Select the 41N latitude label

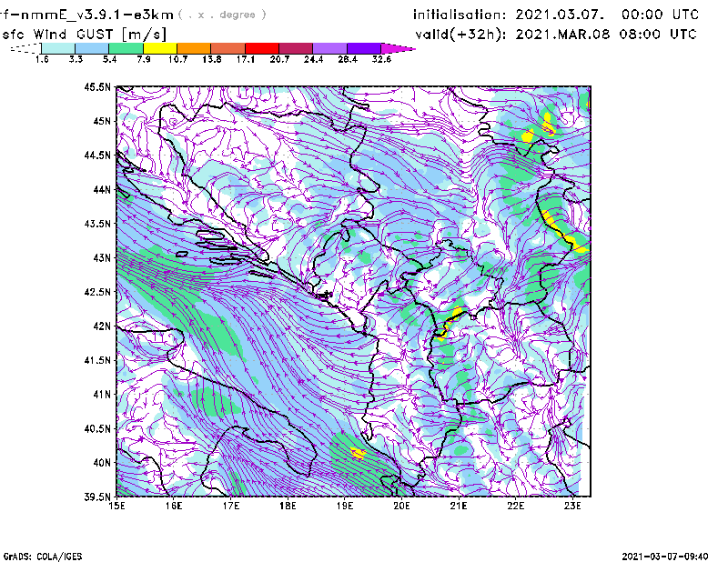pyautogui.click(x=102, y=395)
